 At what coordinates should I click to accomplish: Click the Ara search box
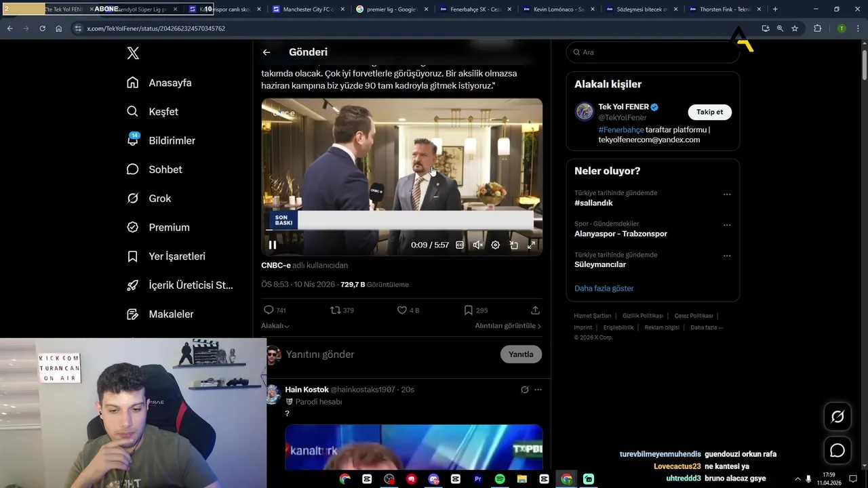point(652,52)
